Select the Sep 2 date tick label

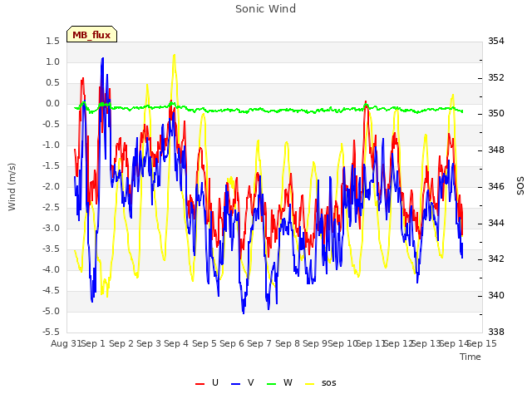coord(121,343)
